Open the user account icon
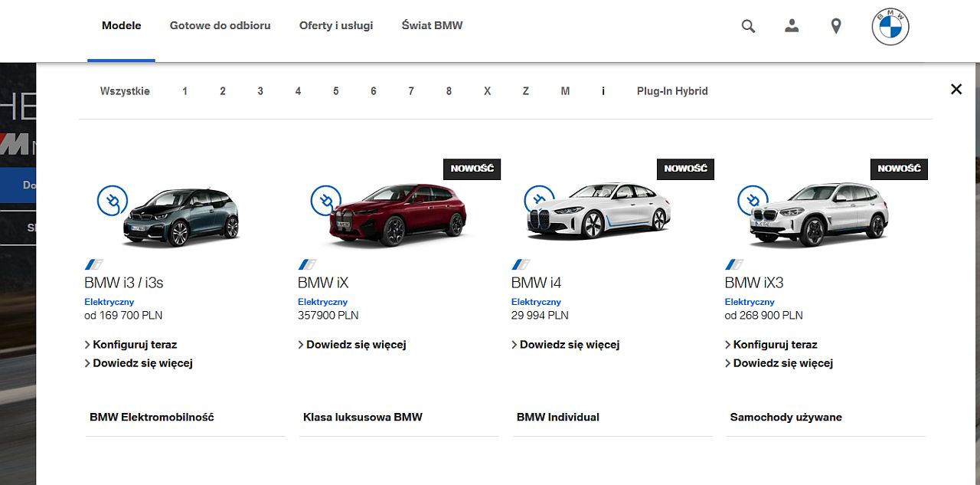 click(792, 25)
